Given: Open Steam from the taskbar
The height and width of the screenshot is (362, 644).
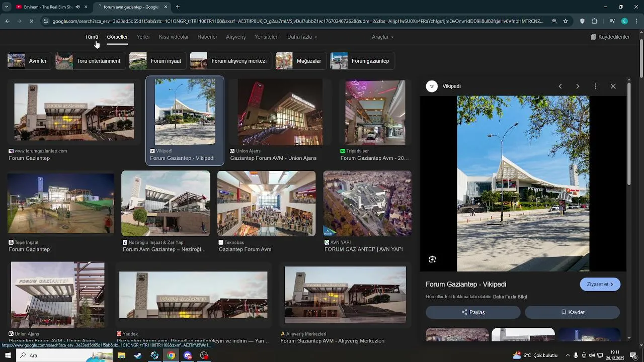Looking at the screenshot, I should [138, 355].
